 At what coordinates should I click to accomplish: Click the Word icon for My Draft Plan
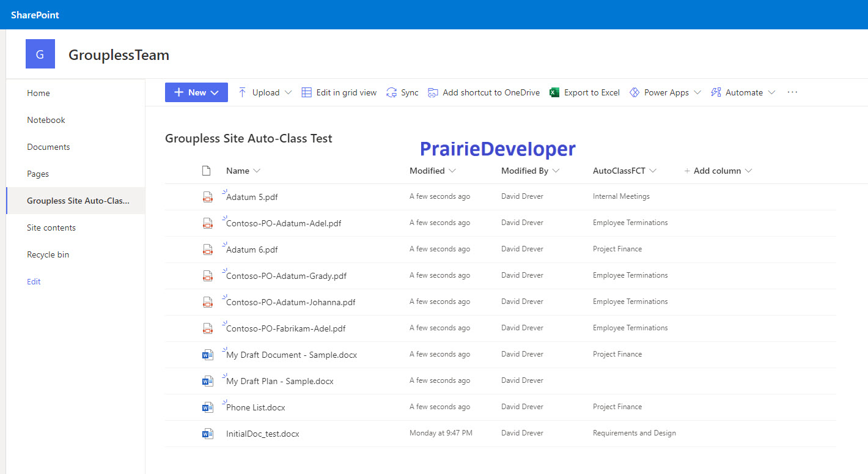208,381
